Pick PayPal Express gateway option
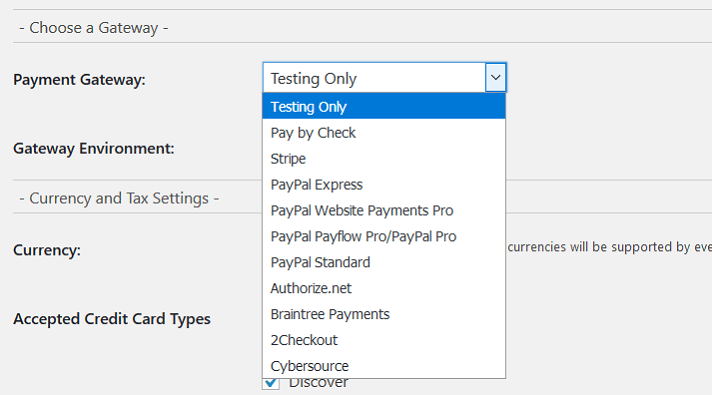 (384, 184)
